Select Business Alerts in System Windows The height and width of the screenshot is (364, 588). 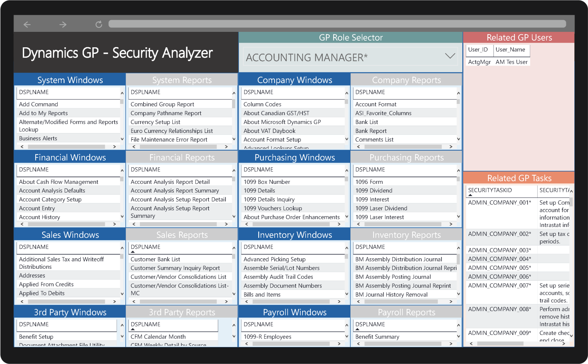tap(38, 138)
